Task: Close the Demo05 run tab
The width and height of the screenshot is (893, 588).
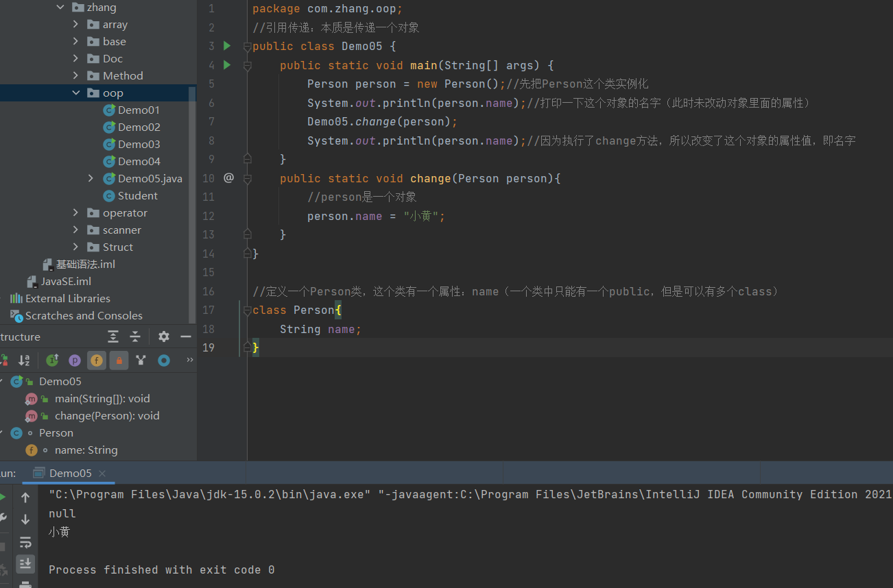Action: click(x=102, y=473)
